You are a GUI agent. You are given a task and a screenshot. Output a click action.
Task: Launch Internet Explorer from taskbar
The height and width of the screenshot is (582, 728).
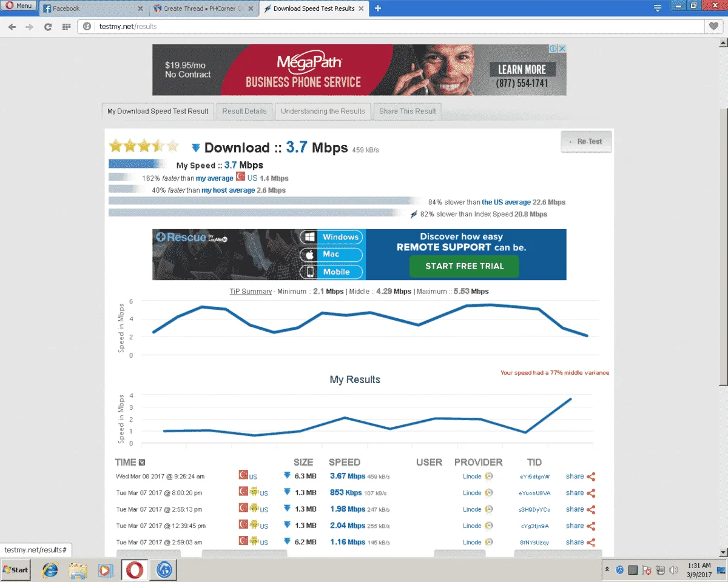tap(50, 570)
